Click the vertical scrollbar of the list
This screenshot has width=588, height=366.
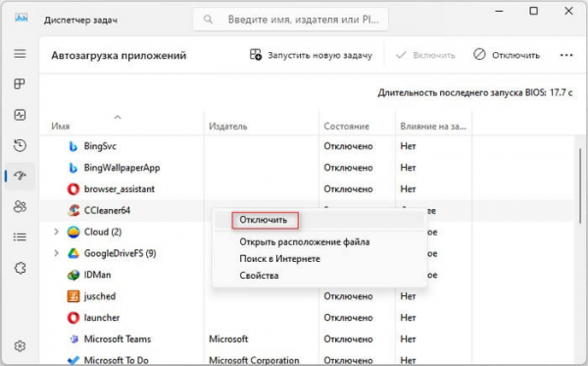coord(580,187)
